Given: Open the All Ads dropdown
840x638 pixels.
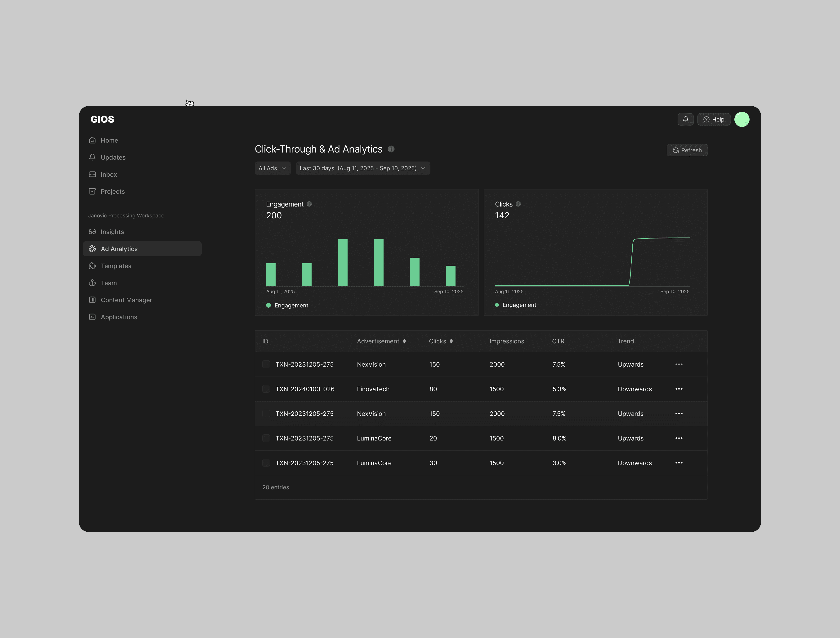Looking at the screenshot, I should 272,168.
